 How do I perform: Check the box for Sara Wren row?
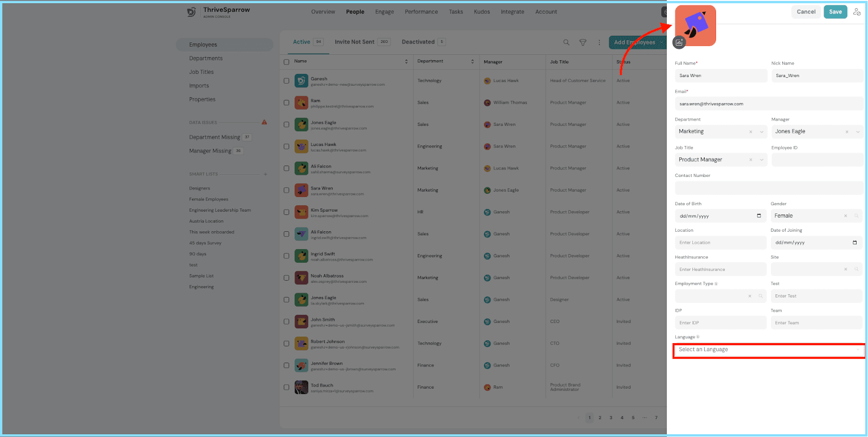pyautogui.click(x=286, y=191)
